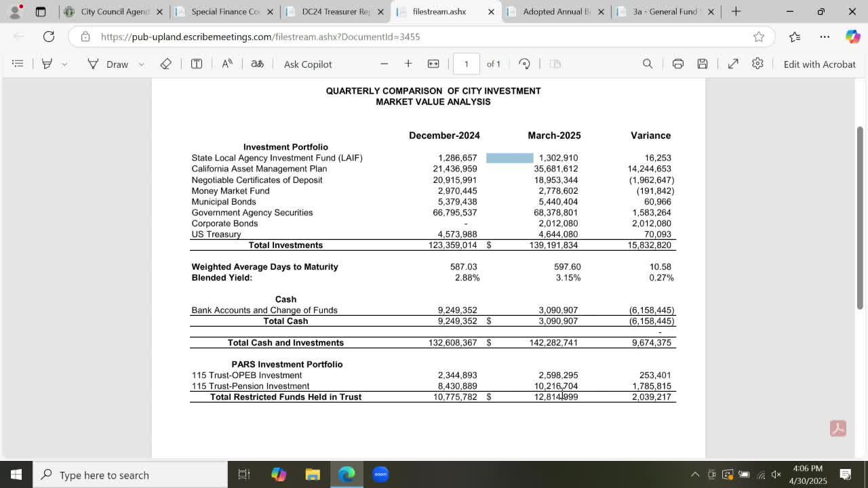Click the Page view icon
Screen dimensions: 868x488
[555, 64]
